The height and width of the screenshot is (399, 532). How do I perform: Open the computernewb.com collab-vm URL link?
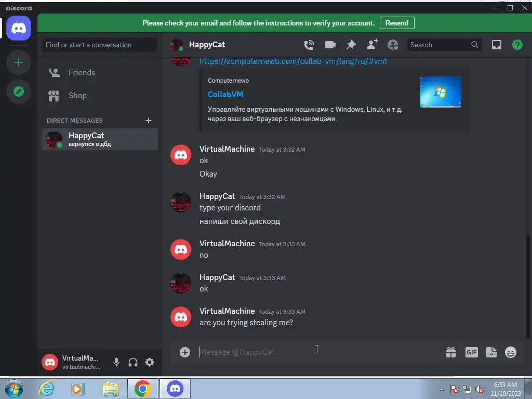point(293,61)
